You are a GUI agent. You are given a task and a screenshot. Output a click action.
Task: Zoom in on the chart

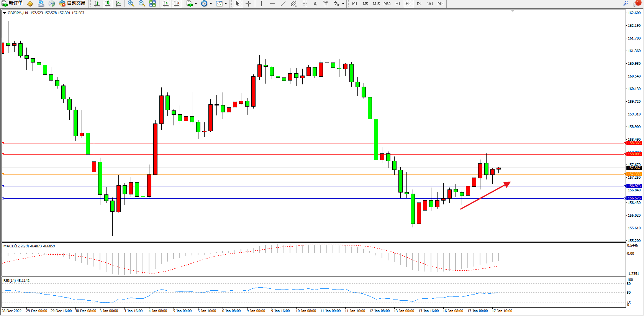pos(131,3)
